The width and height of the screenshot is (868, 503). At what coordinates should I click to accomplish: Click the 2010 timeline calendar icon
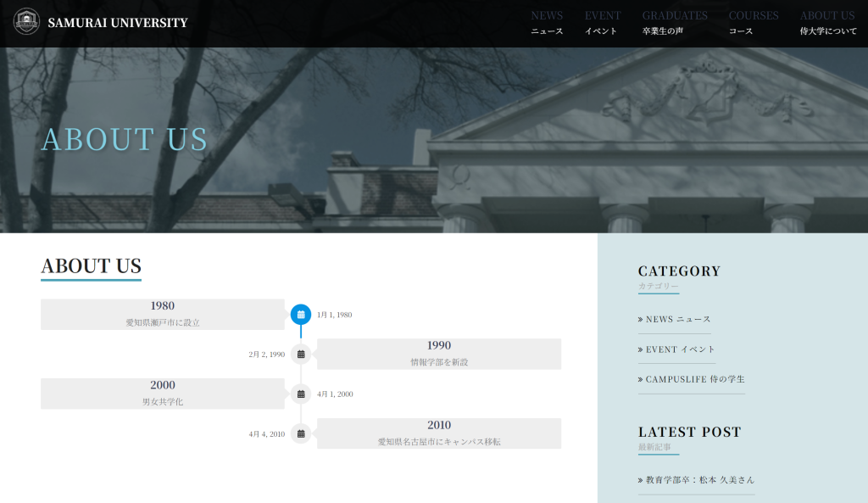pyautogui.click(x=301, y=434)
